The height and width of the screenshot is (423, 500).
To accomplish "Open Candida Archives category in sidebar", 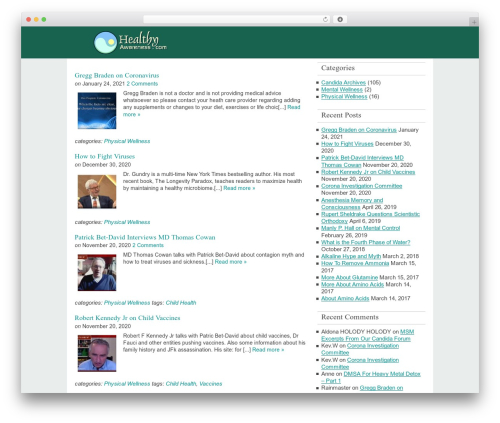I will tap(343, 83).
